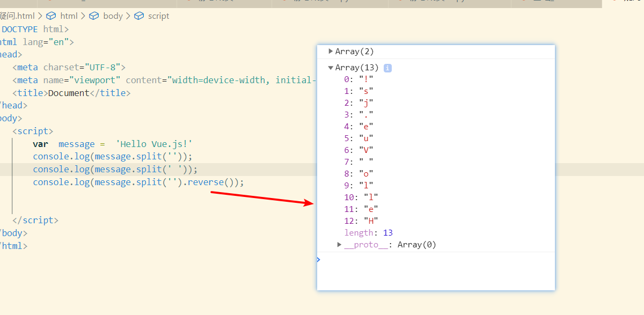Click the DOCTYPE html line
Screen dimensions: 644x315
34,29
